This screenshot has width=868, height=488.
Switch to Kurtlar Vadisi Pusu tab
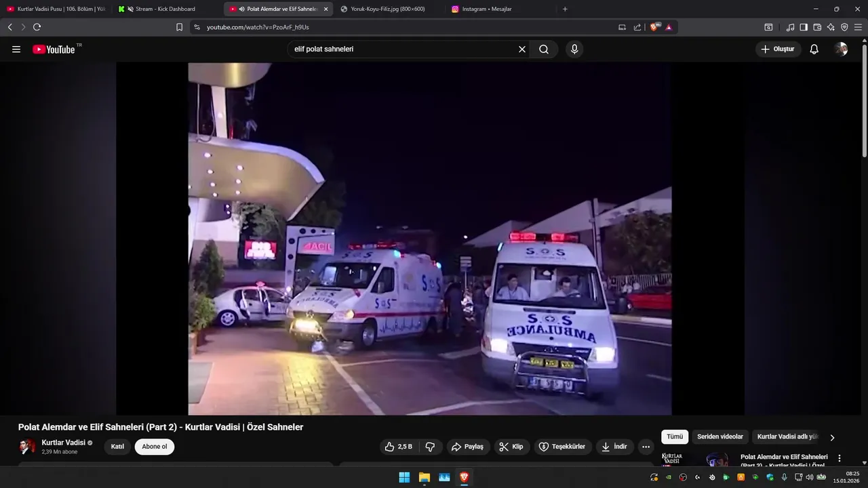[x=56, y=9]
